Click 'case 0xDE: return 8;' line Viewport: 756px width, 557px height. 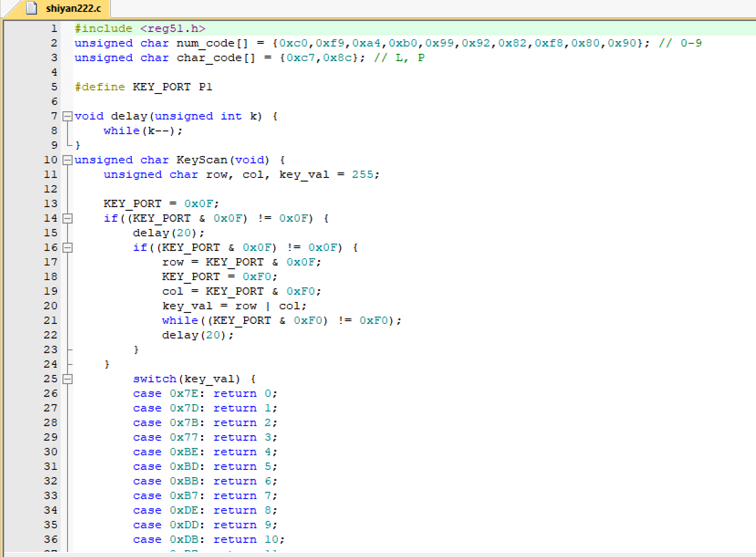[x=205, y=510]
